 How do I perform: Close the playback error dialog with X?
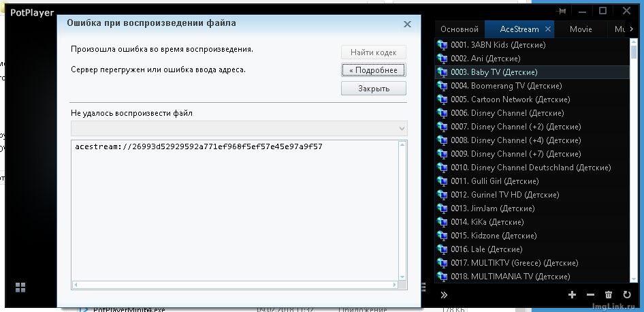pos(407,25)
